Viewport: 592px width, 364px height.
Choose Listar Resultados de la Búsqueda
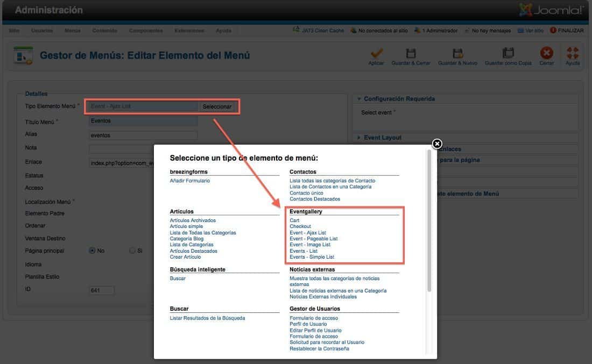pos(207,318)
